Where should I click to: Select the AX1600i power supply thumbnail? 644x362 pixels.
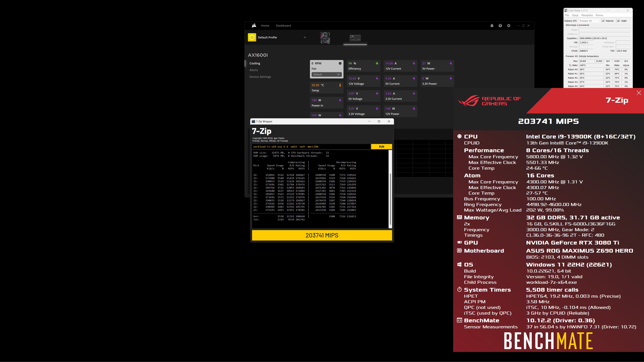[355, 38]
